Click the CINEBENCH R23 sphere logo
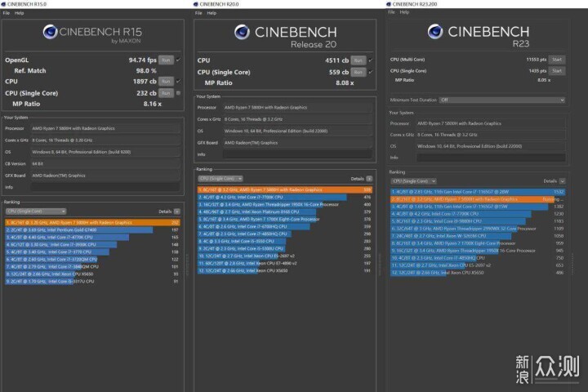This screenshot has width=588, height=392. click(435, 32)
